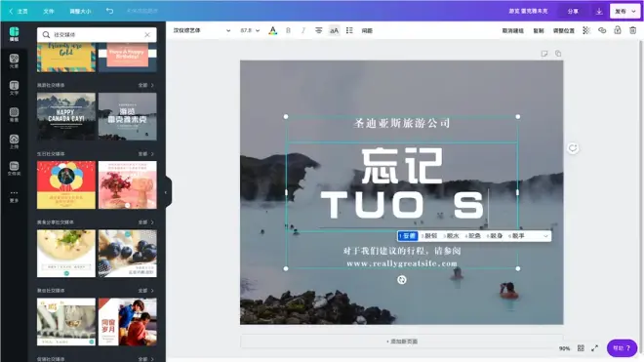Download the design with the arrow icon
The image size is (644, 362).
(599, 12)
